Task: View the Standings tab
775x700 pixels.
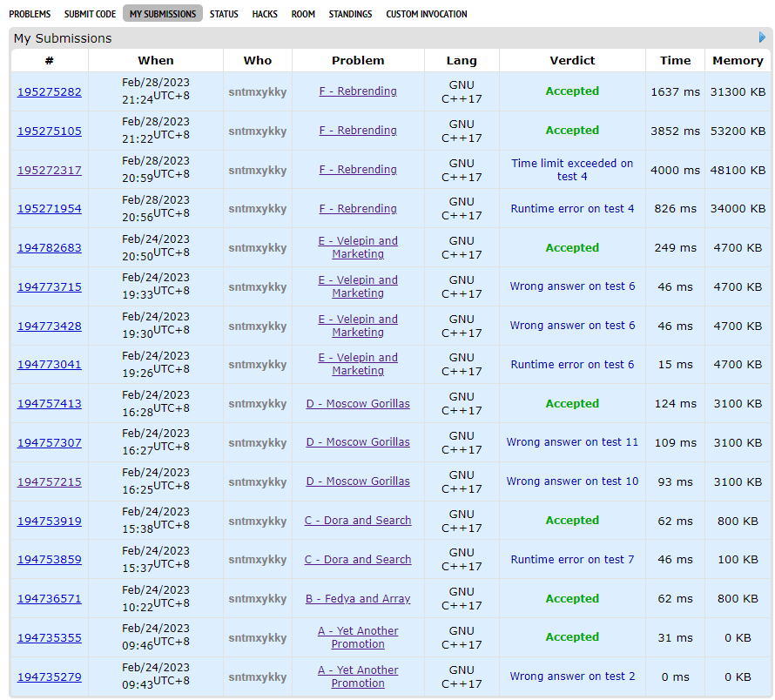Action: point(350,14)
